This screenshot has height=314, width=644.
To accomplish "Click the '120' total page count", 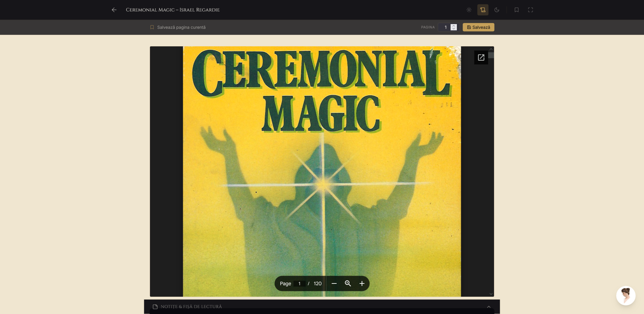I will (x=318, y=283).
